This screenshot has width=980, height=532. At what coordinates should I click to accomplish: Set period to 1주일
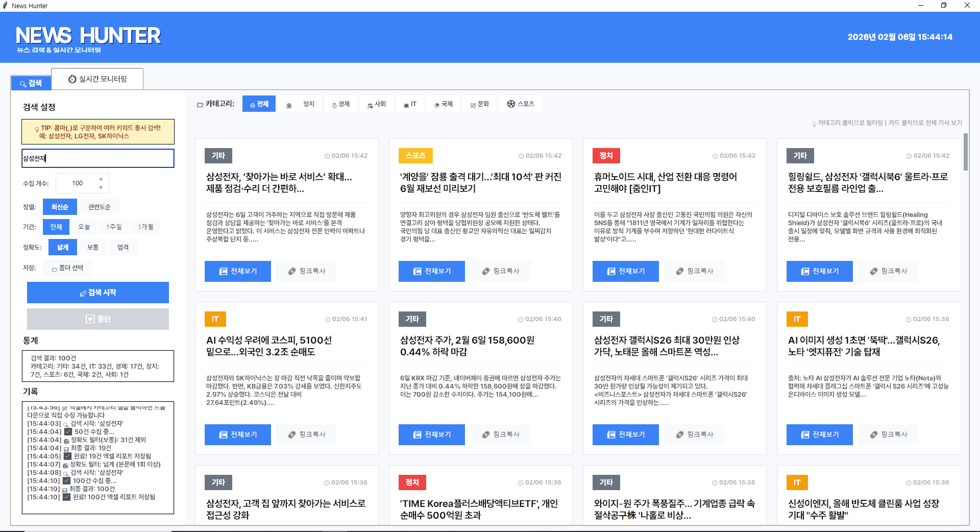114,227
